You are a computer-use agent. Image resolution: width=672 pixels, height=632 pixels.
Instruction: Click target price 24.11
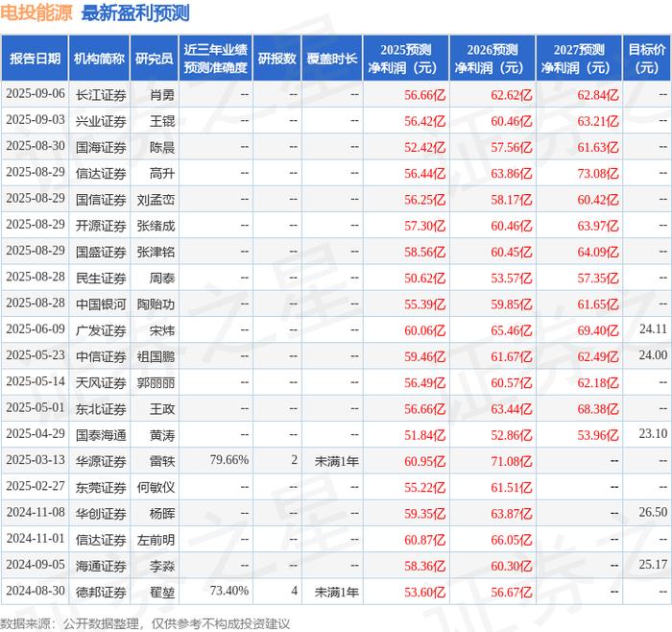(653, 328)
